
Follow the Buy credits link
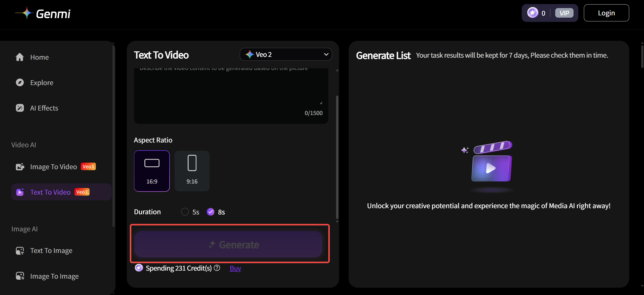(x=235, y=268)
